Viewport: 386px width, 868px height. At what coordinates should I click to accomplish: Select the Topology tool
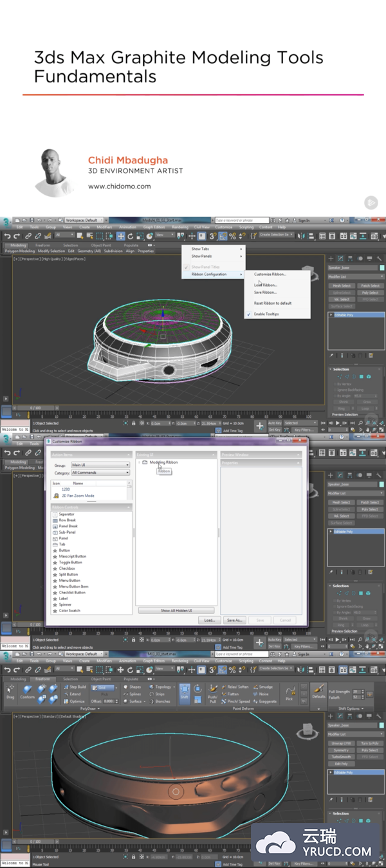coord(161,687)
